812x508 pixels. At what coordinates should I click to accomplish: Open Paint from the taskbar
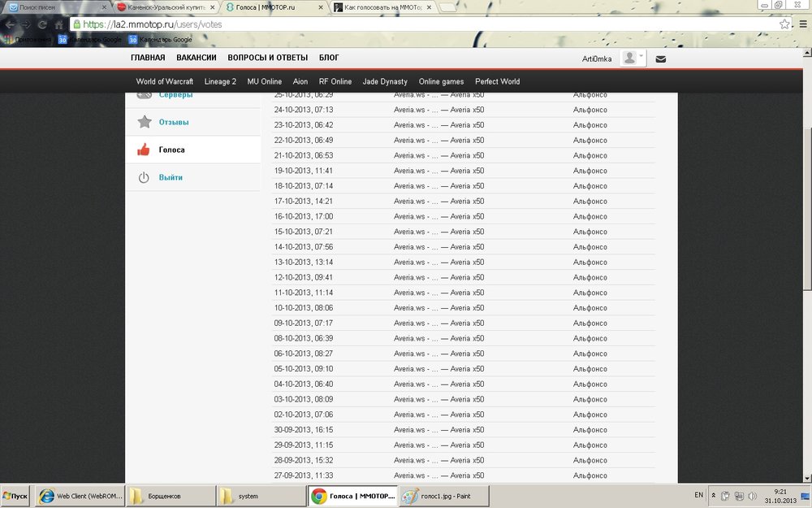445,495
